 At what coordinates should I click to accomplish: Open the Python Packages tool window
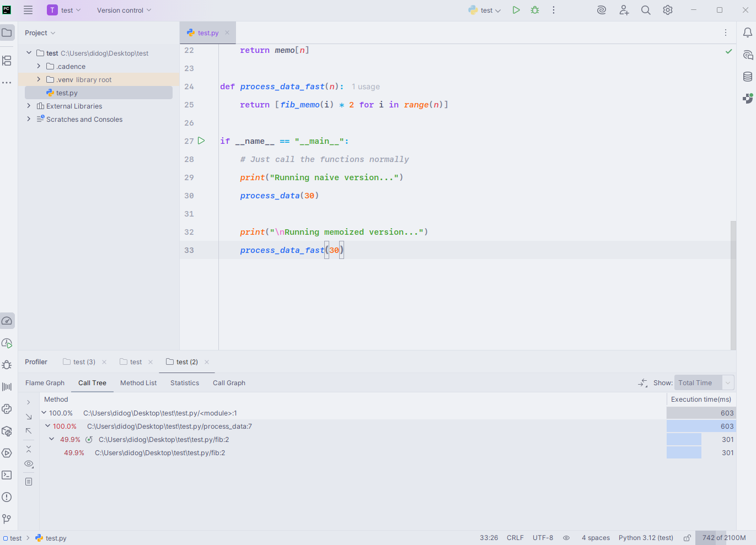(x=7, y=431)
